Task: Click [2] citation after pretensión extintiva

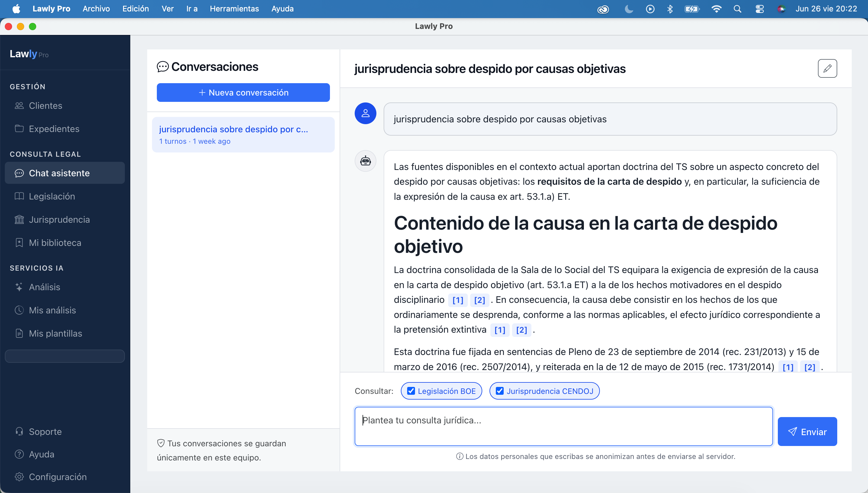Action: tap(521, 330)
